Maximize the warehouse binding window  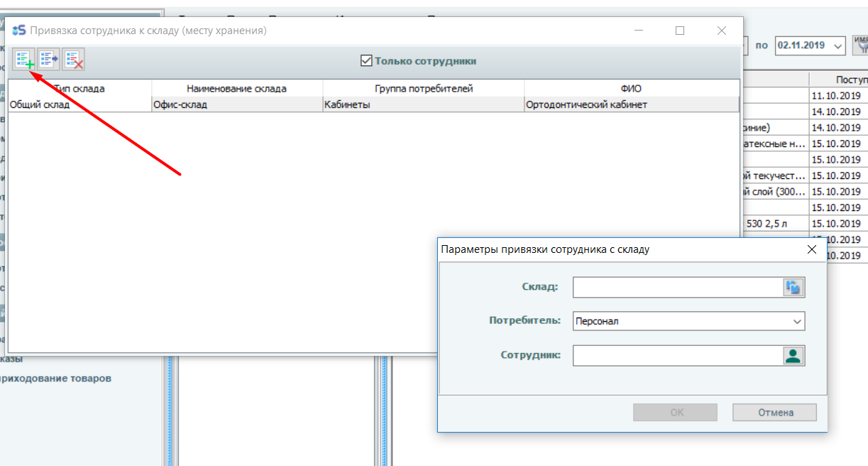[680, 31]
